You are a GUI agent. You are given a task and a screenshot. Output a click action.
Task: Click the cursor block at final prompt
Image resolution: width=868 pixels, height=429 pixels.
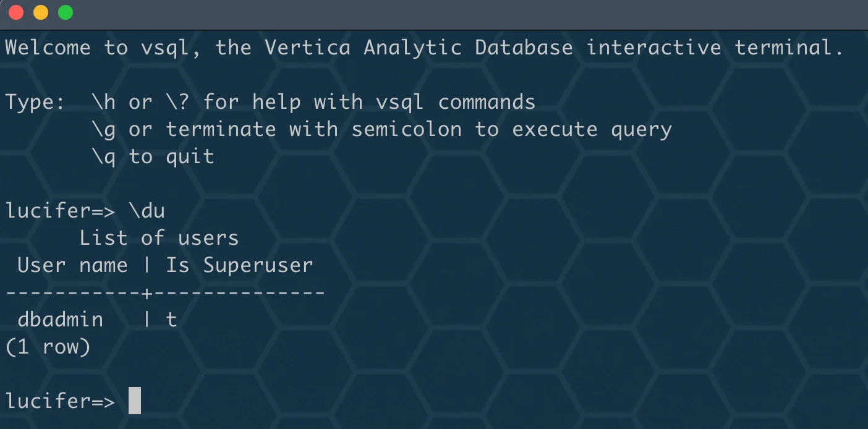[135, 401]
